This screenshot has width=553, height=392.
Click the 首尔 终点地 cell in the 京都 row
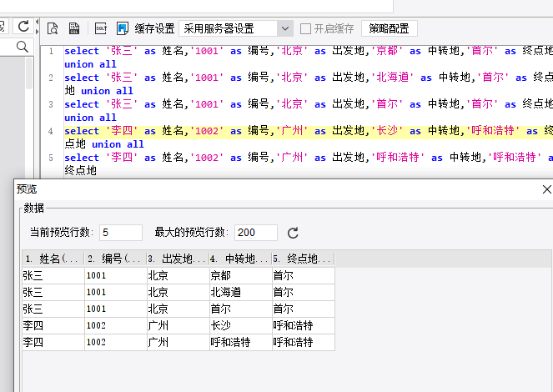304,276
